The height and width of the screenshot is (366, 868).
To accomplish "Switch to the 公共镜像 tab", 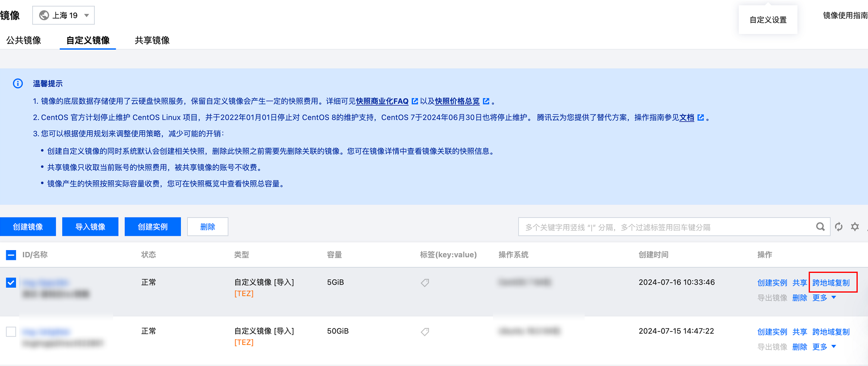I will (x=24, y=40).
